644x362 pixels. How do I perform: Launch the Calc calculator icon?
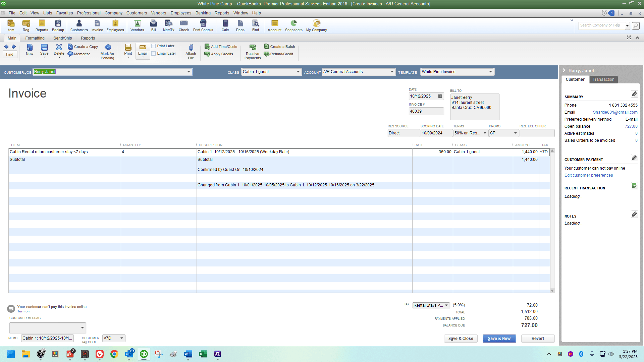point(225,25)
